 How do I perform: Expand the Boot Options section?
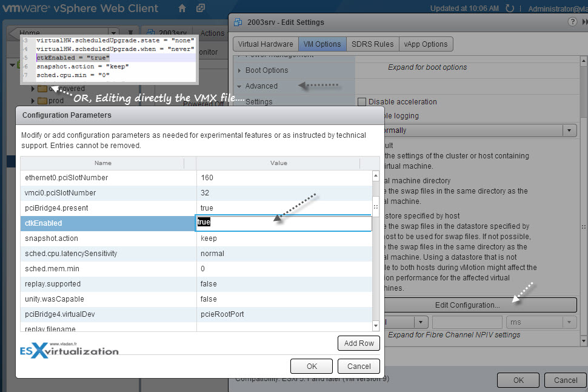[x=239, y=70]
